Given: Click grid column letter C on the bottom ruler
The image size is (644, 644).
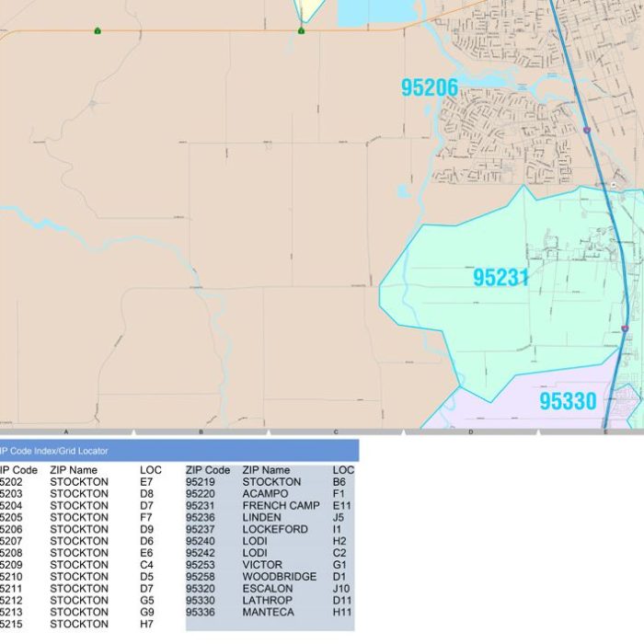Looking at the screenshot, I should [x=336, y=432].
